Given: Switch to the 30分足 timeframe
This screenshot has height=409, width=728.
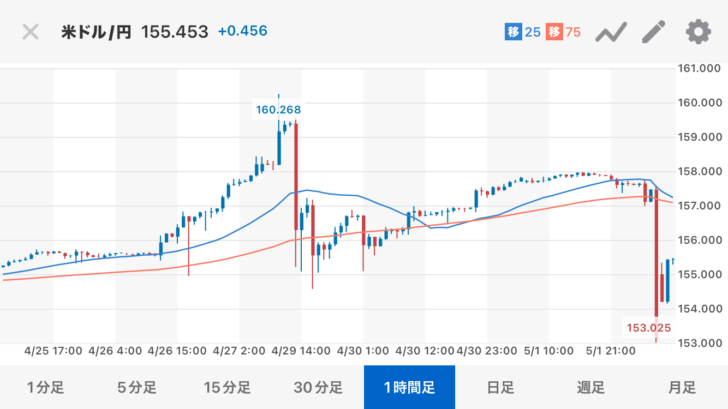Looking at the screenshot, I should point(318,387).
